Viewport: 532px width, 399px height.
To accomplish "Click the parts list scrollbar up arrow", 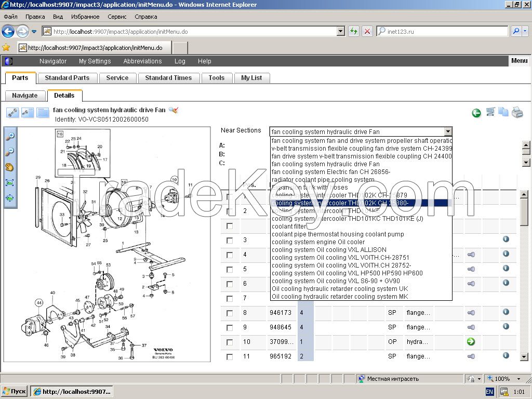I will click(524, 194).
